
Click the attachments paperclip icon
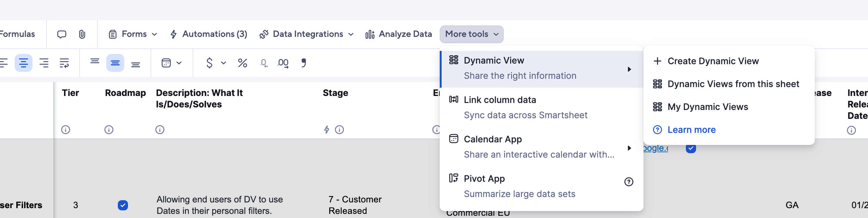click(x=81, y=34)
